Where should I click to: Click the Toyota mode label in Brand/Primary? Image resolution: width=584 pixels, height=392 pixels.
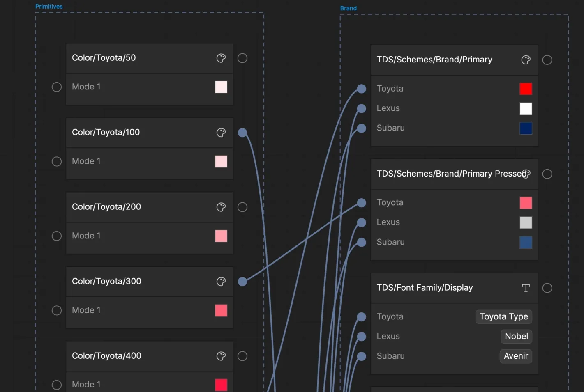click(x=390, y=89)
